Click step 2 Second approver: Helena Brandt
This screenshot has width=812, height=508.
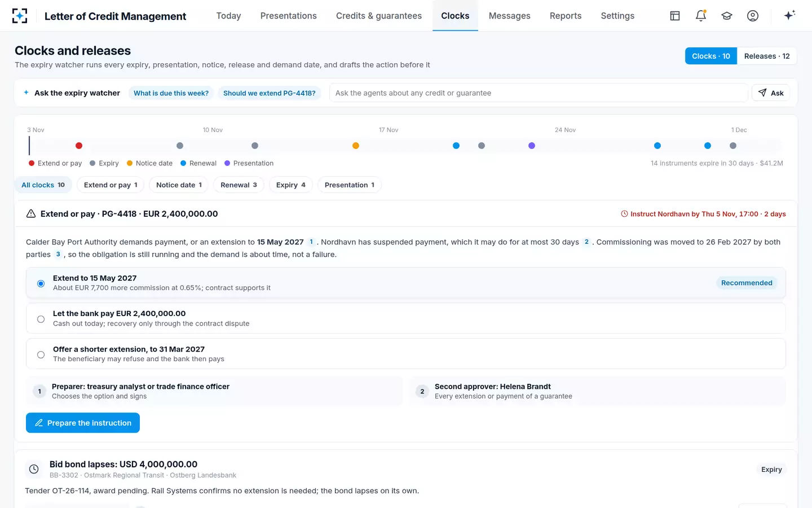pos(597,391)
